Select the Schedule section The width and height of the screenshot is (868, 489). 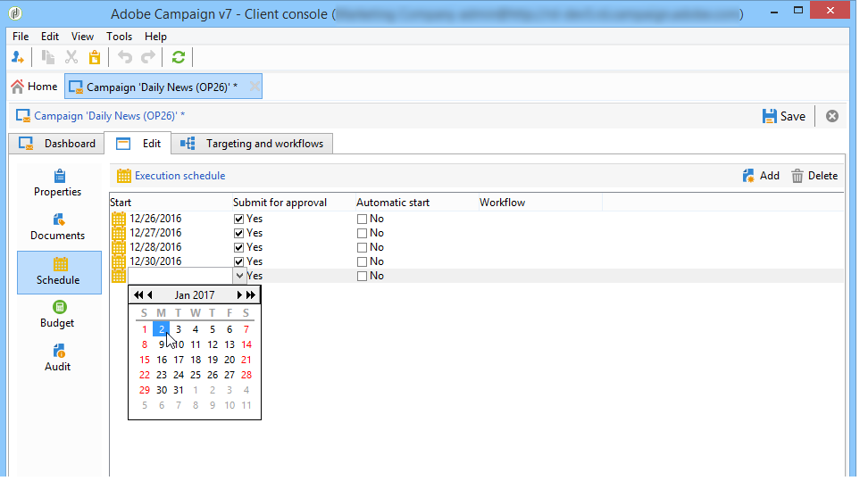pyautogui.click(x=59, y=272)
